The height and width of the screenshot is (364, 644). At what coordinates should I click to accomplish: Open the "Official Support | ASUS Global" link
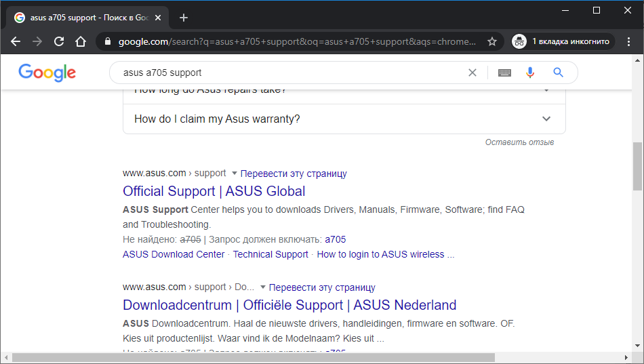coord(214,191)
